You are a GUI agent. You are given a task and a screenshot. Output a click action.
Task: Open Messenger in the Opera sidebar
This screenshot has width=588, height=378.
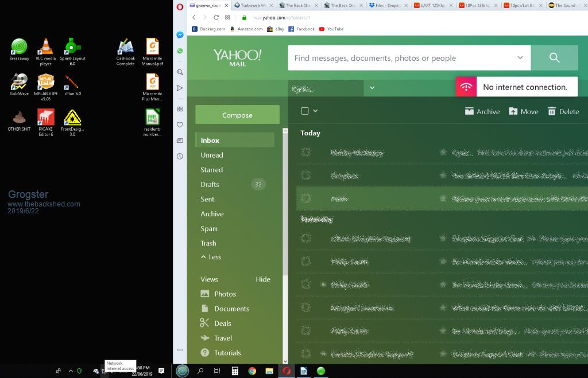coord(180,35)
